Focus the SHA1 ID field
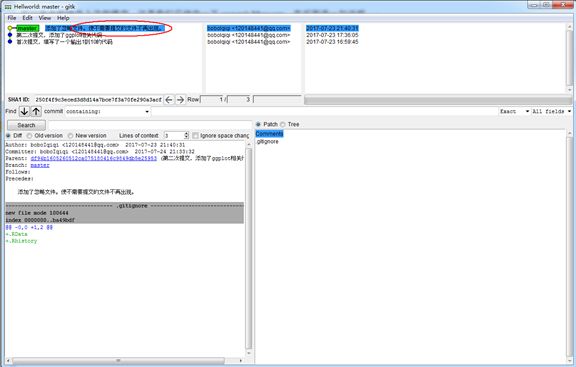This screenshot has height=367, width=576. coord(98,100)
